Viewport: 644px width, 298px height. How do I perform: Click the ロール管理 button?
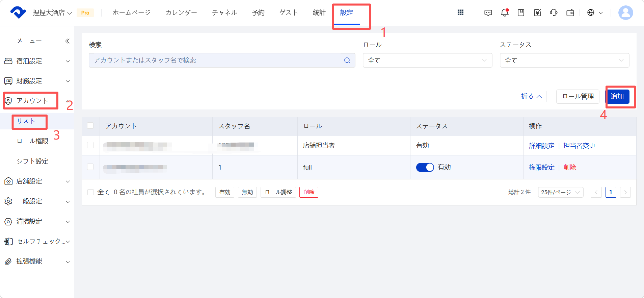coord(578,97)
